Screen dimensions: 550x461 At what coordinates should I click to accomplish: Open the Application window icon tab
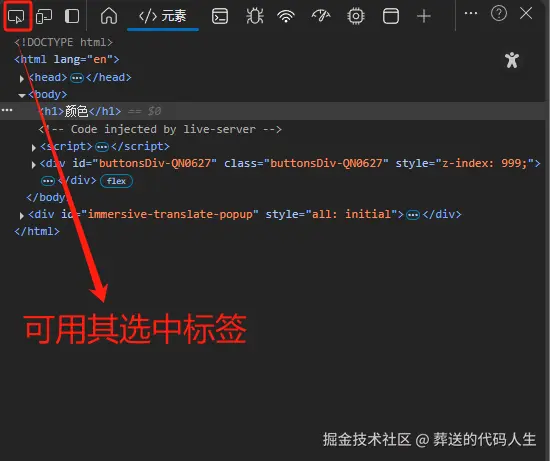coord(390,16)
